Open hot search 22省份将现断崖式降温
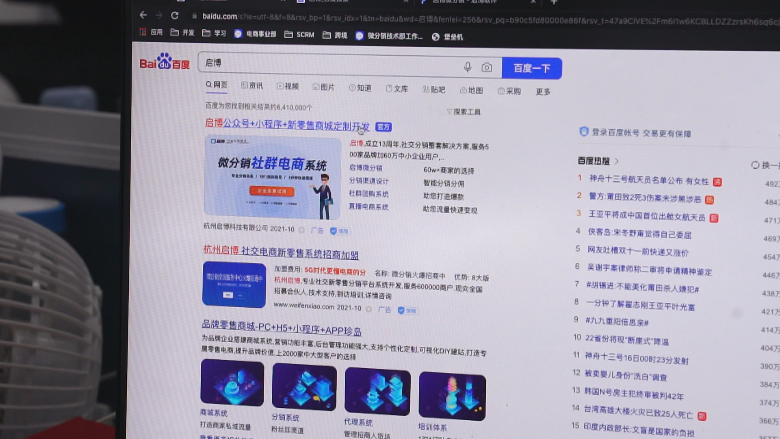This screenshot has height=439, width=780. (x=627, y=341)
